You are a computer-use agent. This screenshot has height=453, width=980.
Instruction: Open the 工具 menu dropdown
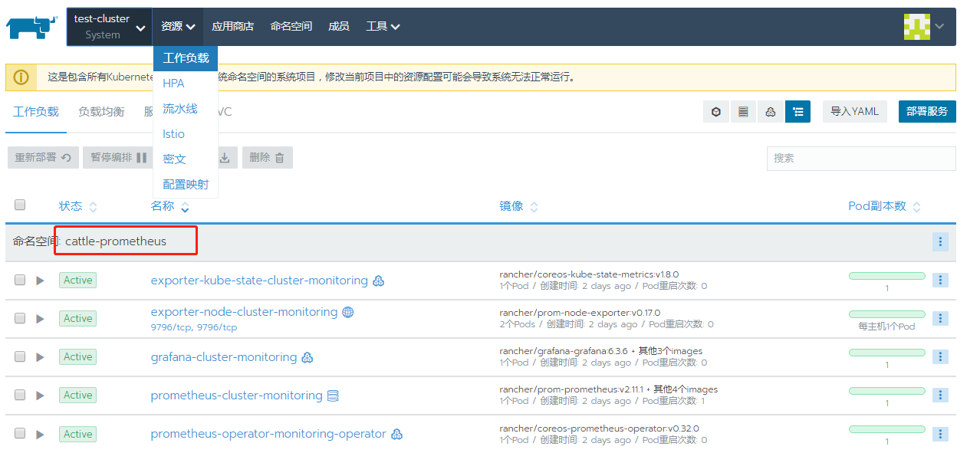(x=380, y=25)
